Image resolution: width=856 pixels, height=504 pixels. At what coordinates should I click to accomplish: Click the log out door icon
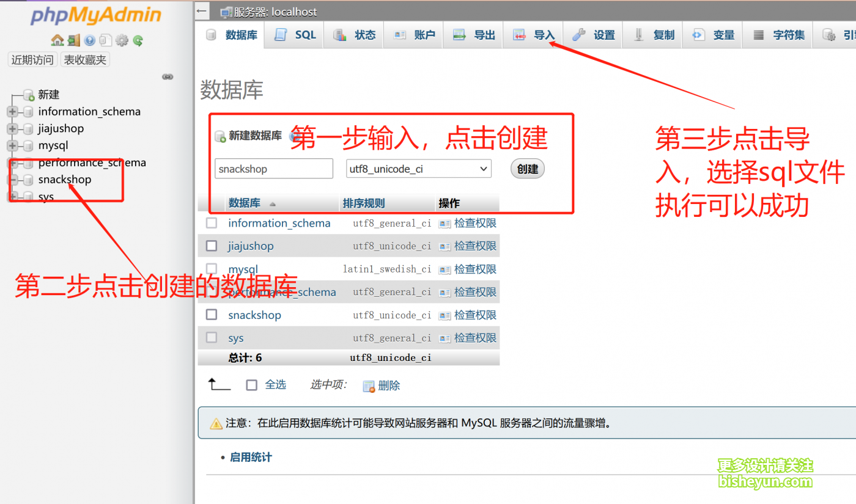[74, 40]
